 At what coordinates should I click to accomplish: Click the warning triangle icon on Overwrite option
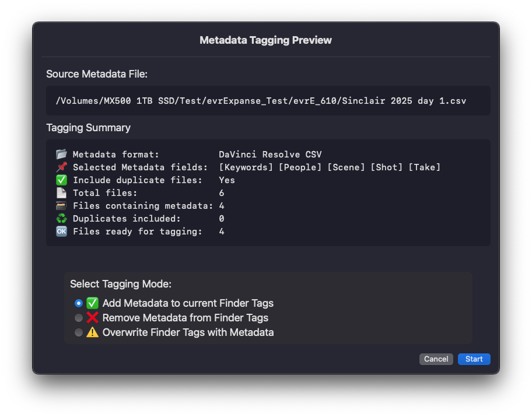point(92,332)
